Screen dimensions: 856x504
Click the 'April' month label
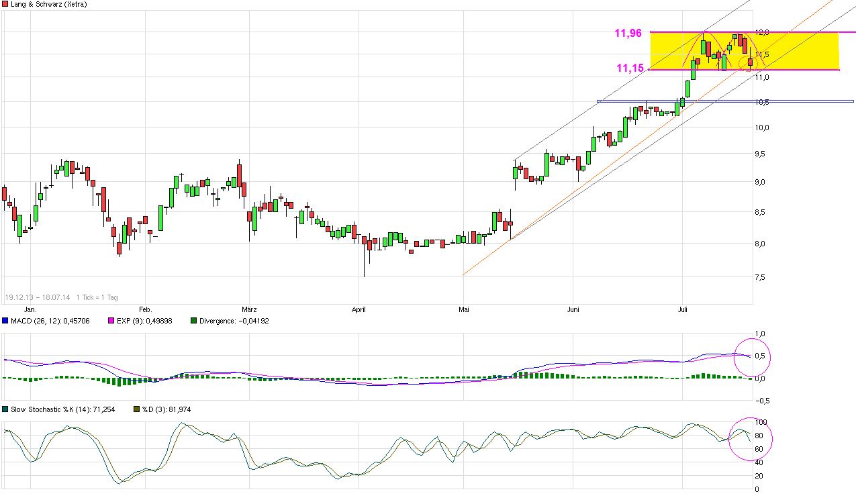point(359,309)
